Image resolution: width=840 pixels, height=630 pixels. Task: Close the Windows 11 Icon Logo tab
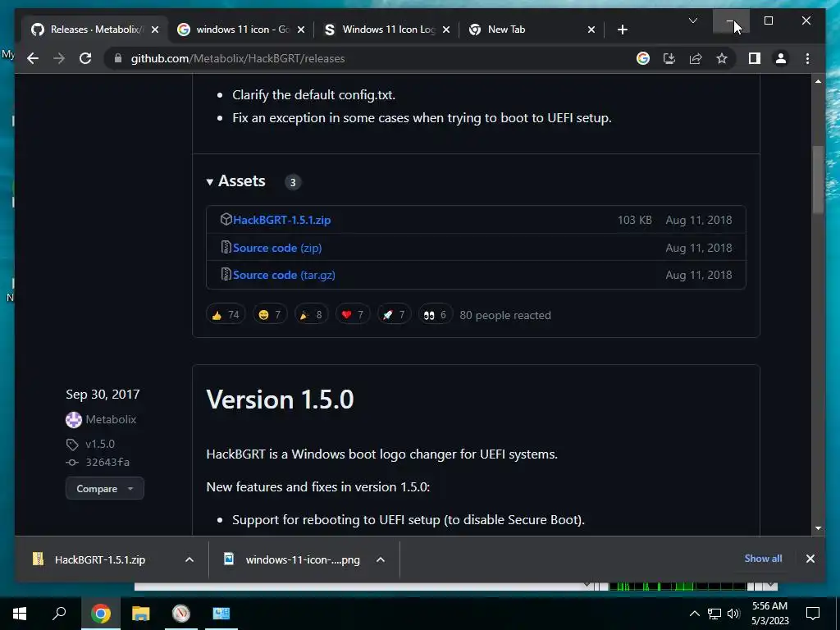[445, 30]
